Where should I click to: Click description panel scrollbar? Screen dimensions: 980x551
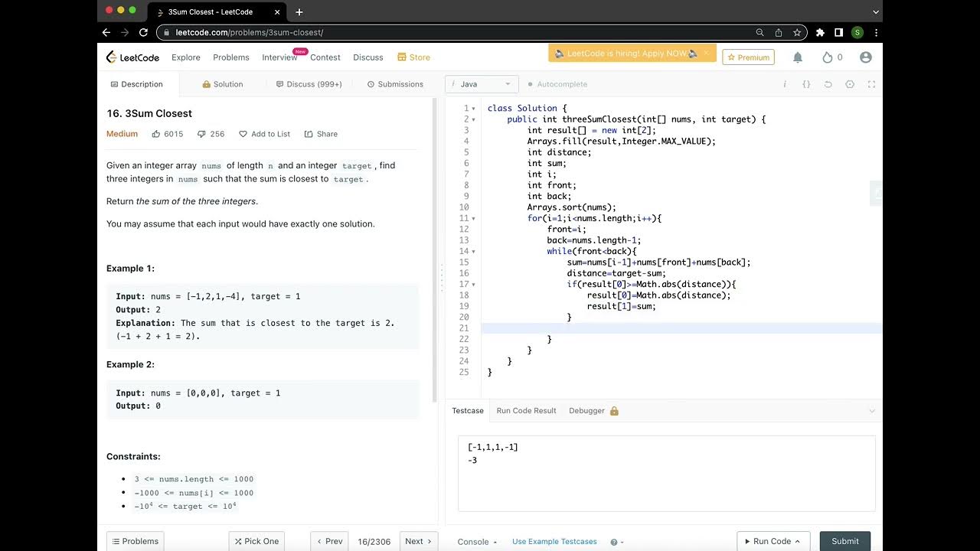pos(436,249)
